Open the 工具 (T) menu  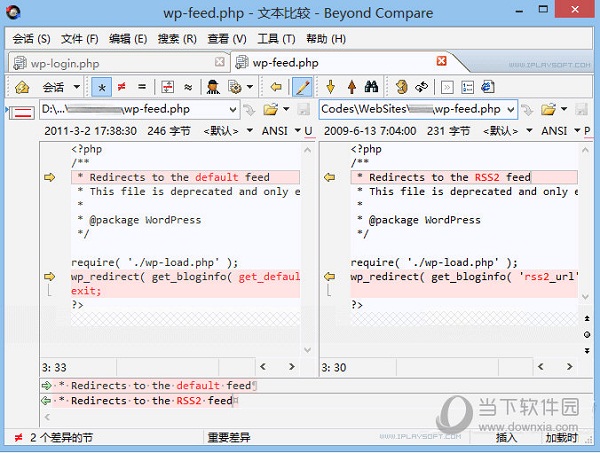tap(276, 39)
